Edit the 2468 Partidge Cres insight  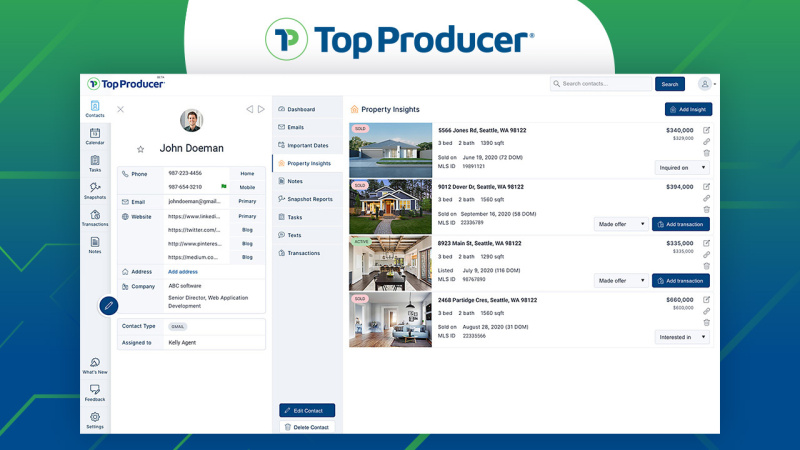point(707,300)
